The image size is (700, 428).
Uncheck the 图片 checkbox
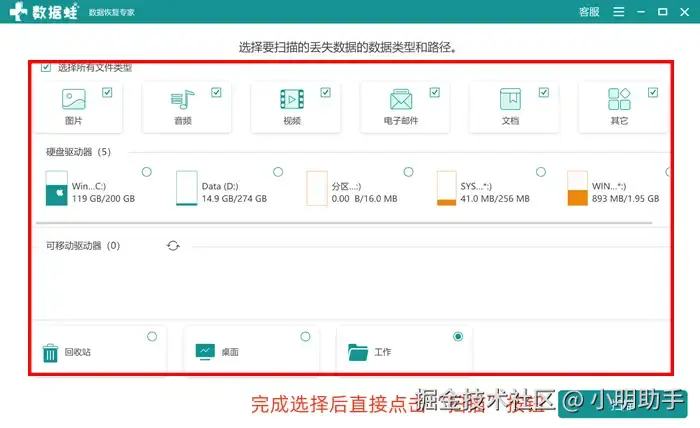pos(107,92)
